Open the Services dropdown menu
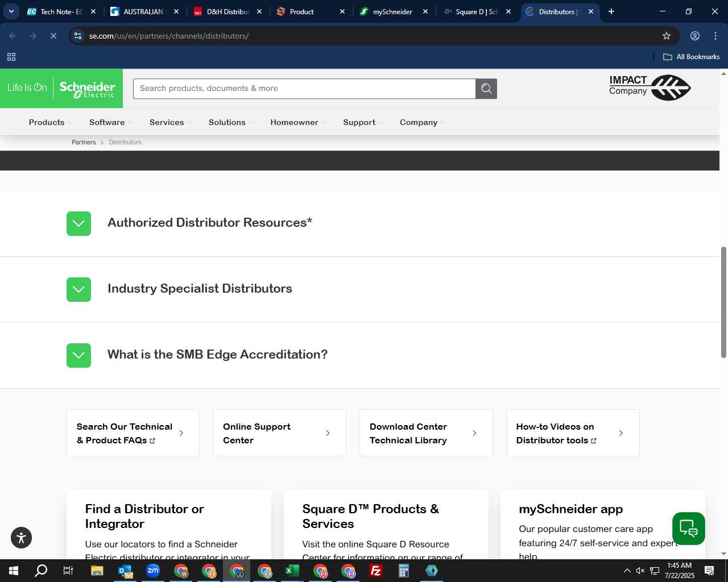Screen dimensions: 728x582 coord(171,122)
